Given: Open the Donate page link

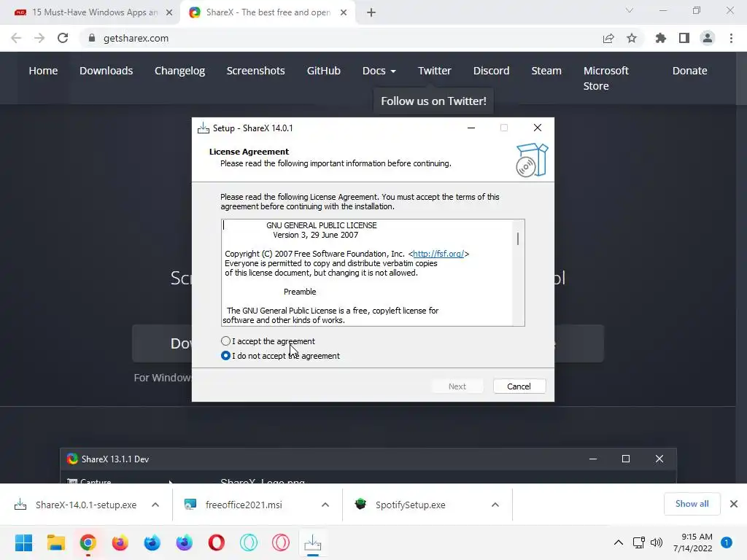Looking at the screenshot, I should pos(690,71).
